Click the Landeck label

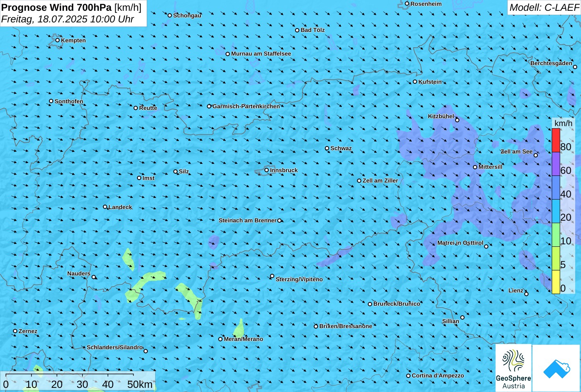point(120,207)
